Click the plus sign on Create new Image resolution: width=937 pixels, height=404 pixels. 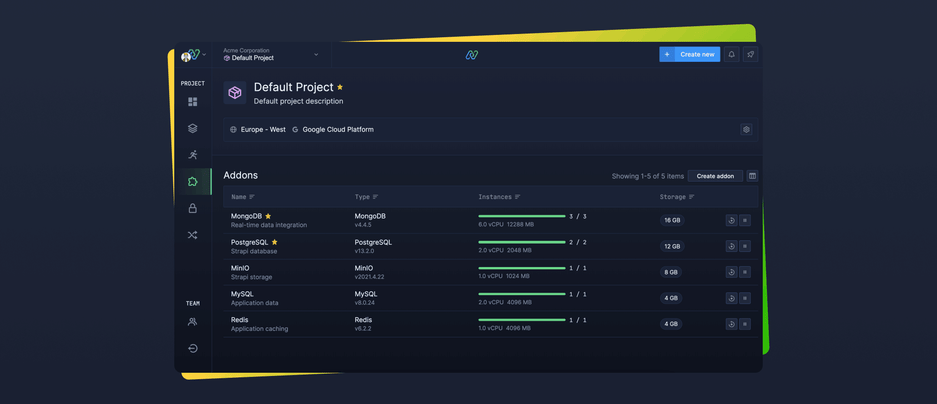click(667, 54)
